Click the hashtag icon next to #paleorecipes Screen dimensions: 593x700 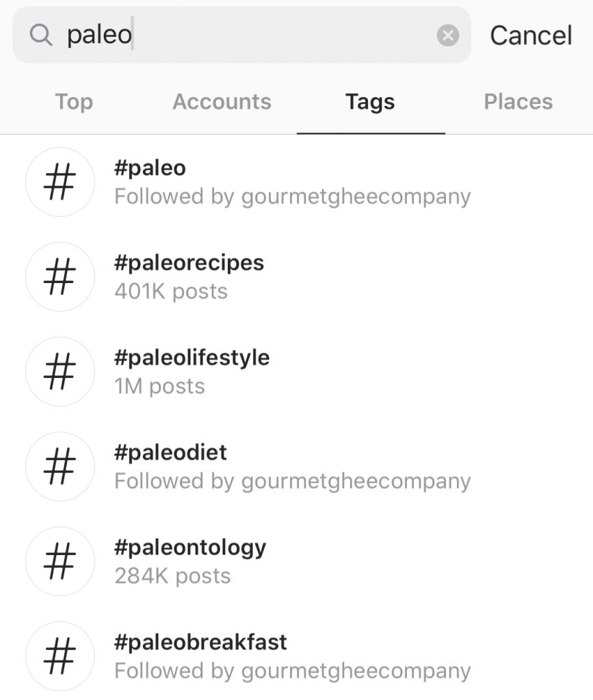60,276
